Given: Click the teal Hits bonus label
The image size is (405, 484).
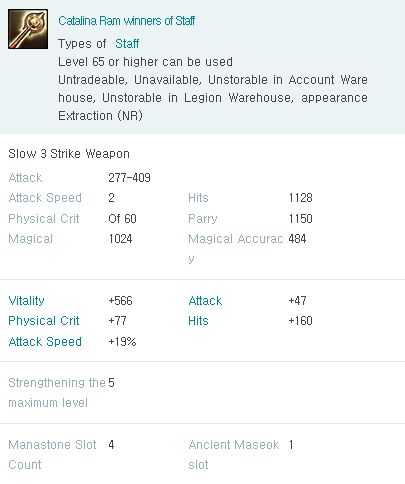Looking at the screenshot, I should 198,321.
